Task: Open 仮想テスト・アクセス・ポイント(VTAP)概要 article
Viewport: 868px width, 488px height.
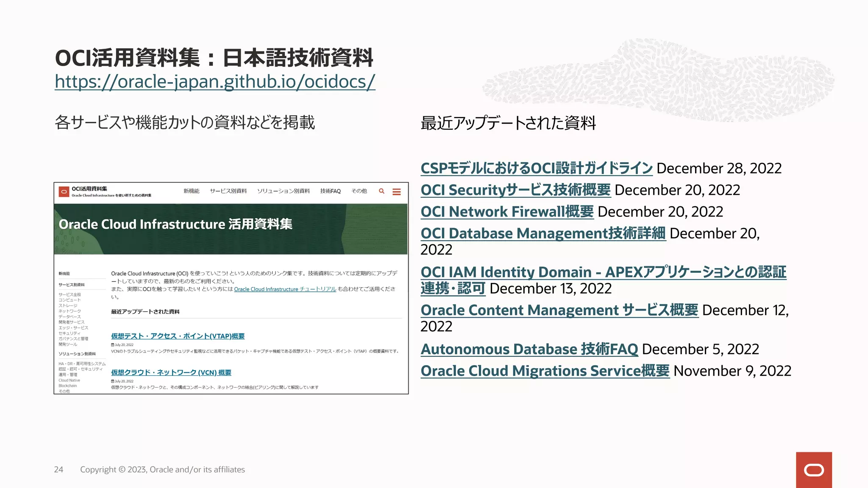Action: [x=178, y=336]
